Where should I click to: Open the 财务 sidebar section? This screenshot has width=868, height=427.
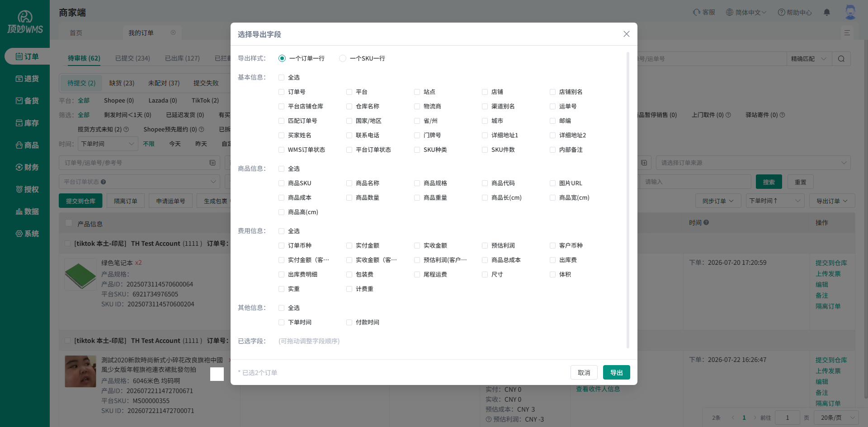point(27,167)
